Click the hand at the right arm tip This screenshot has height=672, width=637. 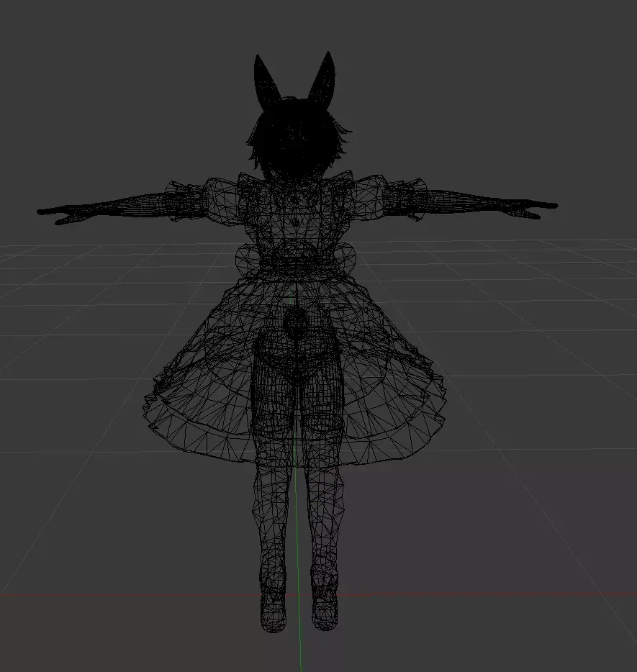(x=531, y=209)
